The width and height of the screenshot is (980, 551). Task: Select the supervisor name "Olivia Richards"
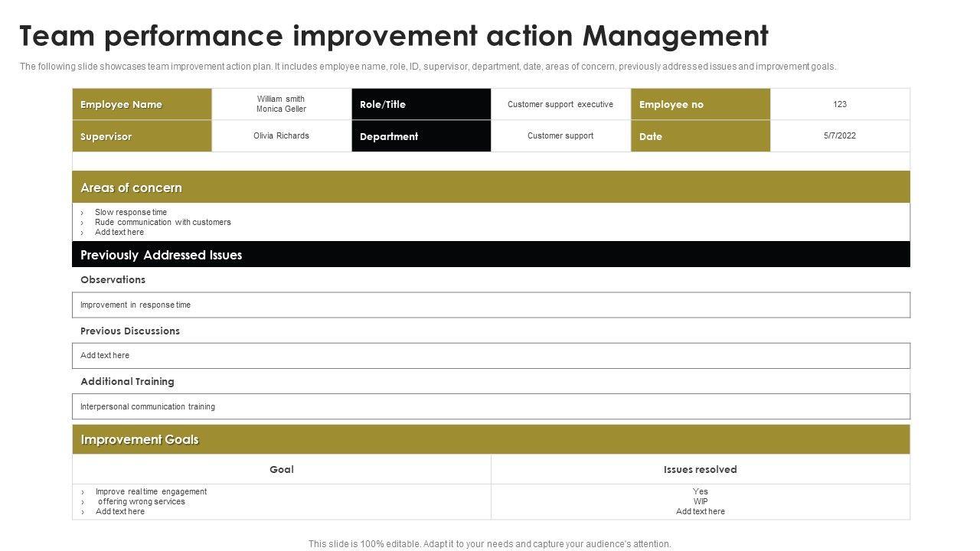[x=281, y=135]
